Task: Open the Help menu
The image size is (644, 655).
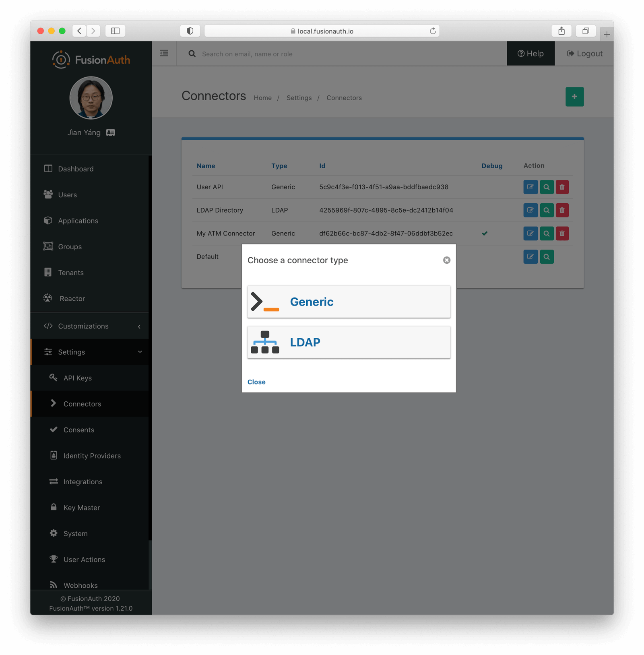Action: 530,53
